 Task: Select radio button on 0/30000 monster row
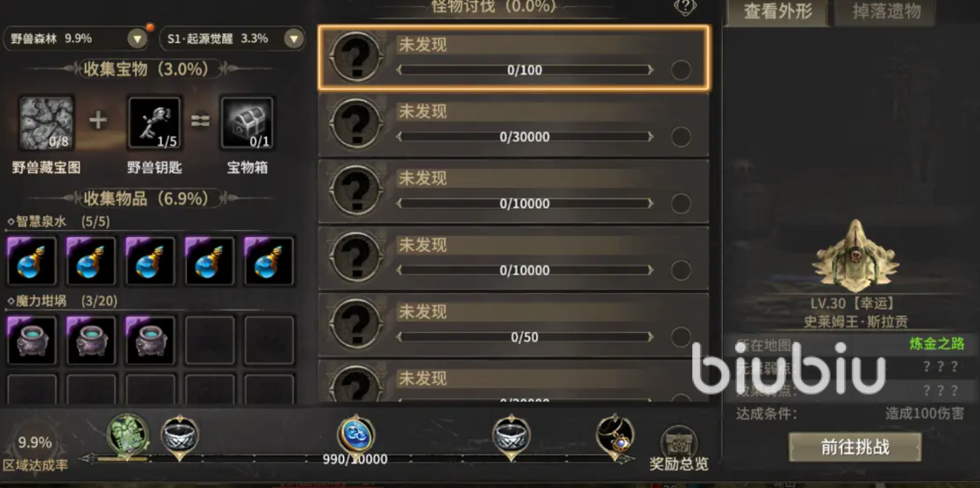[681, 137]
